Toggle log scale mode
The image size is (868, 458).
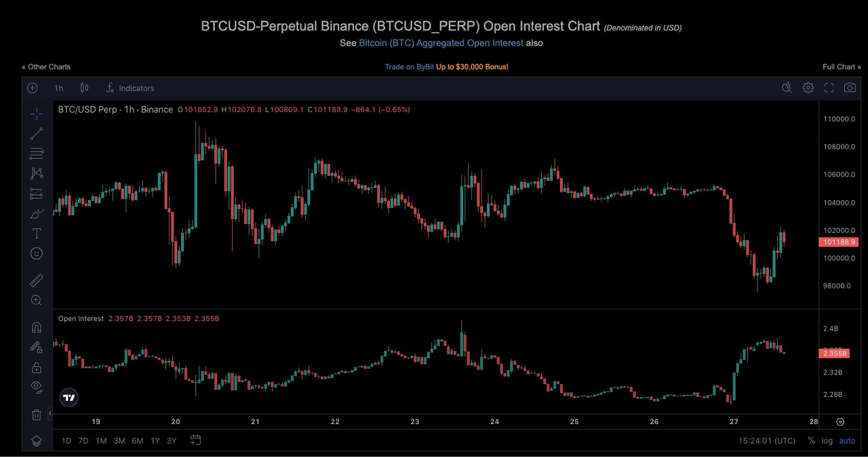point(827,441)
